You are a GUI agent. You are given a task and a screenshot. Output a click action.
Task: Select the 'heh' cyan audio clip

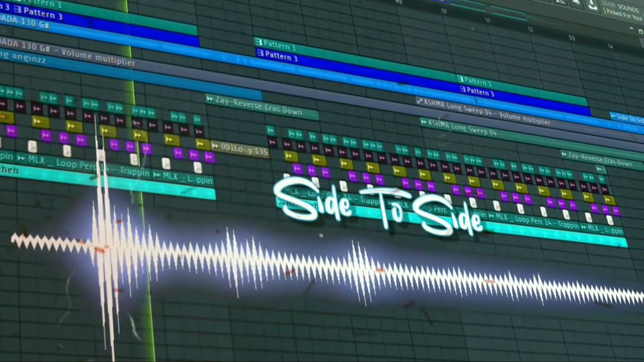(x=108, y=181)
